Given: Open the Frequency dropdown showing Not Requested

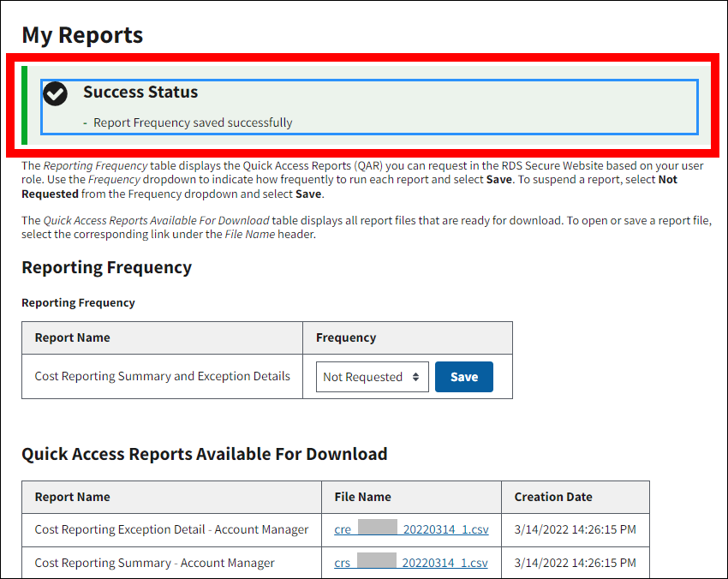Looking at the screenshot, I should point(372,377).
